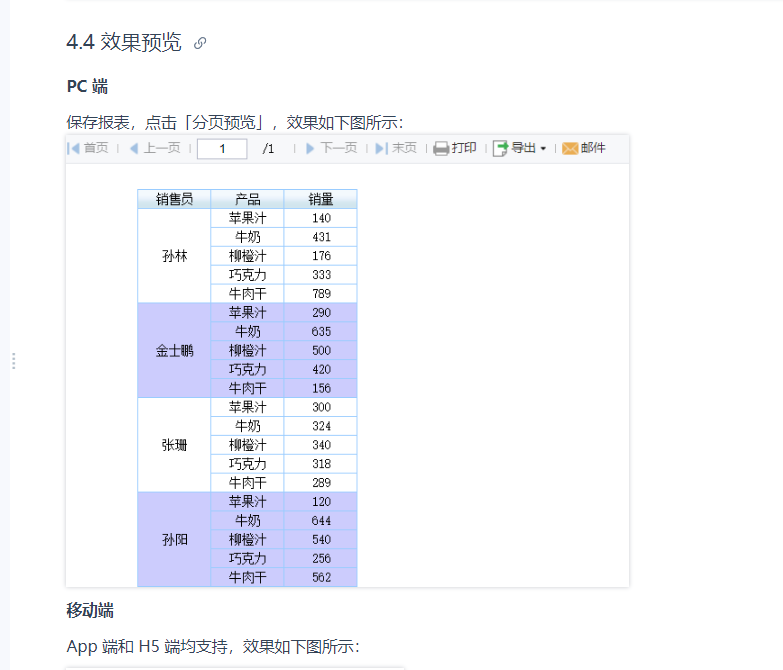Click the 销量 column header
The height and width of the screenshot is (670, 783).
coord(320,199)
